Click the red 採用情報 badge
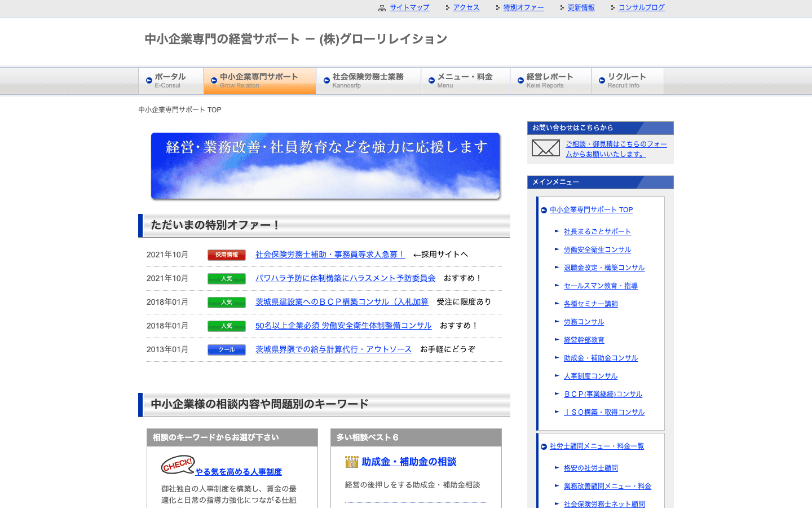Screen dimensions: 812x508 click(x=227, y=255)
